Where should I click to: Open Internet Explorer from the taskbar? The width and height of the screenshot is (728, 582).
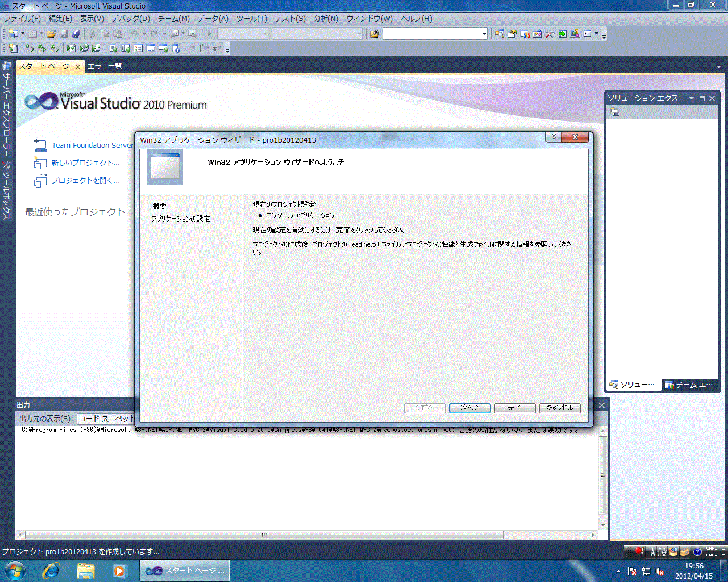[51, 570]
